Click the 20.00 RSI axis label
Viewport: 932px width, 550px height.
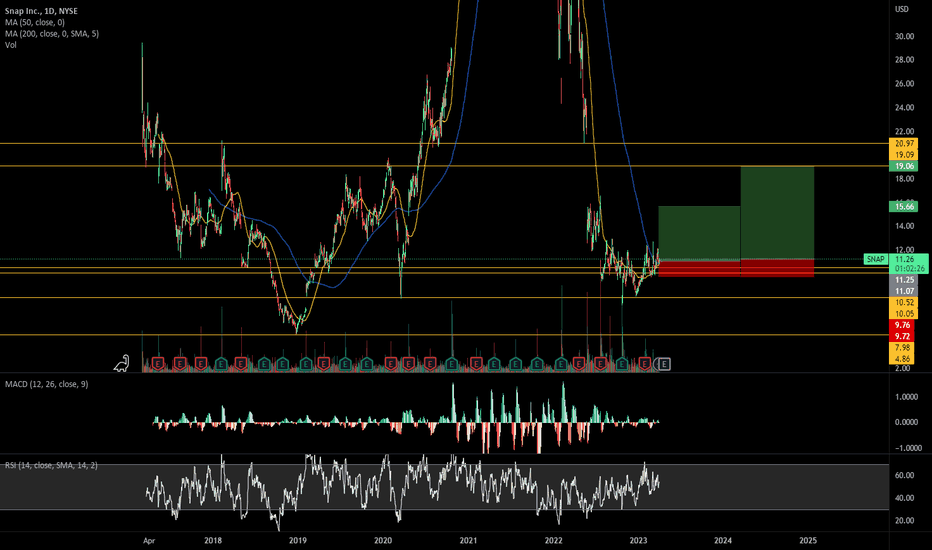coord(904,520)
